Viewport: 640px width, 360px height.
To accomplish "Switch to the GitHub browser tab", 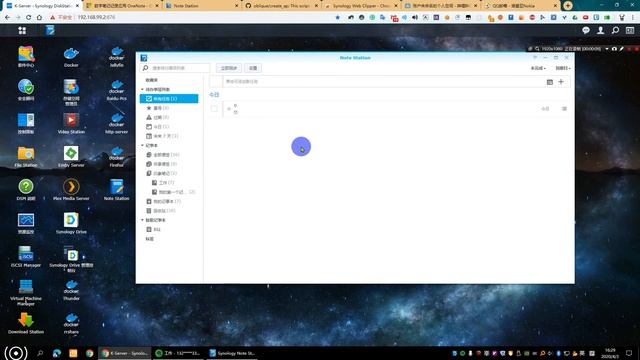I will (x=282, y=6).
